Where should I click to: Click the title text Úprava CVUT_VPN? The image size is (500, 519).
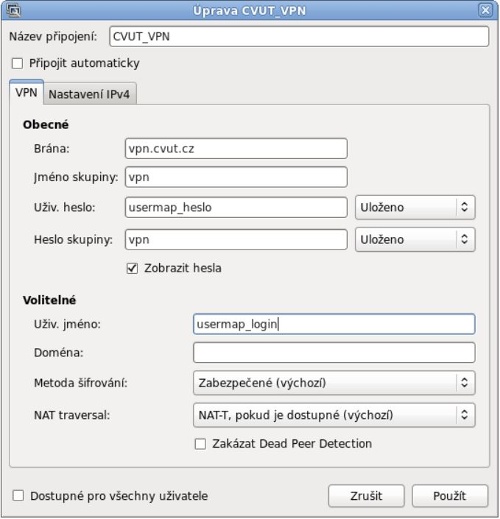coord(249,11)
